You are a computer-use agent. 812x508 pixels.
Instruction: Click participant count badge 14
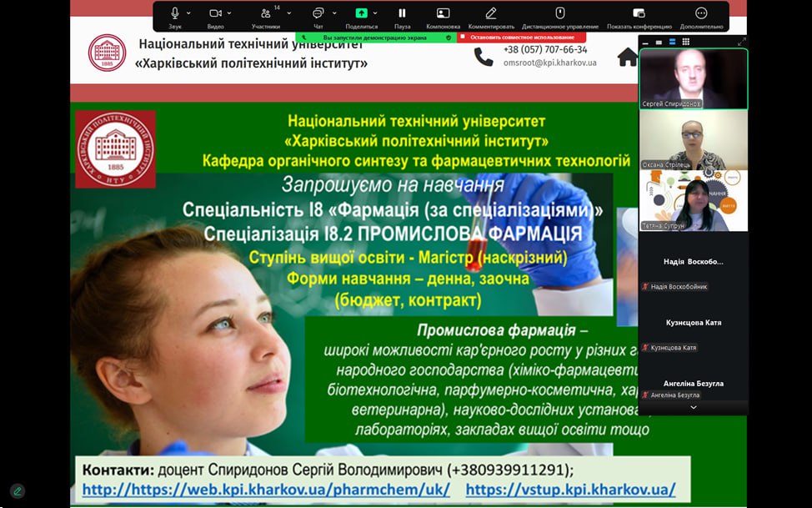coord(277,8)
